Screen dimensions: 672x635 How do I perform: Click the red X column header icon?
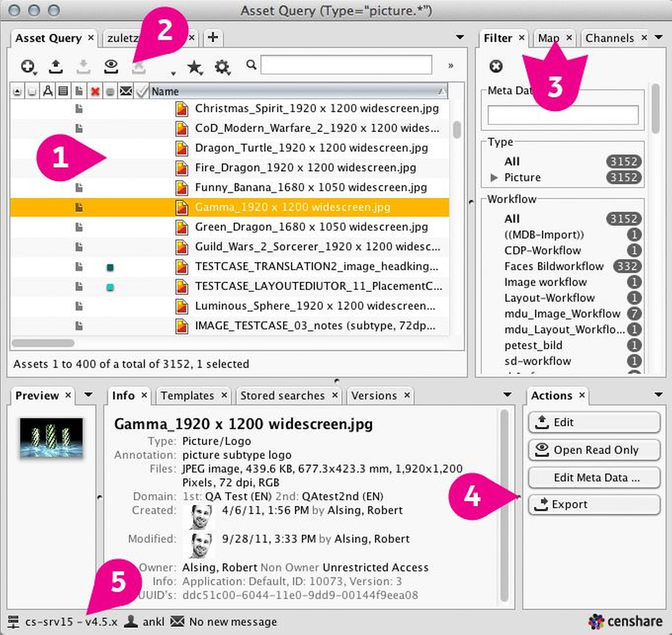95,91
